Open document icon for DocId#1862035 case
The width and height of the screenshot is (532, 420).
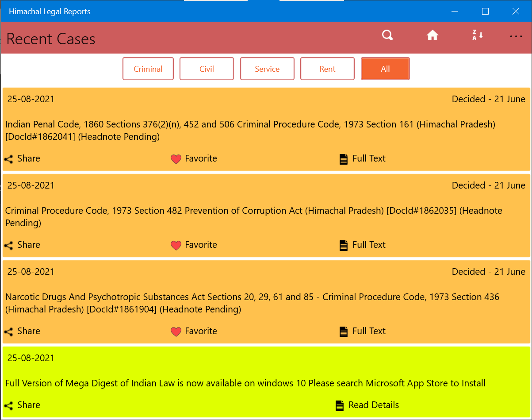(344, 246)
